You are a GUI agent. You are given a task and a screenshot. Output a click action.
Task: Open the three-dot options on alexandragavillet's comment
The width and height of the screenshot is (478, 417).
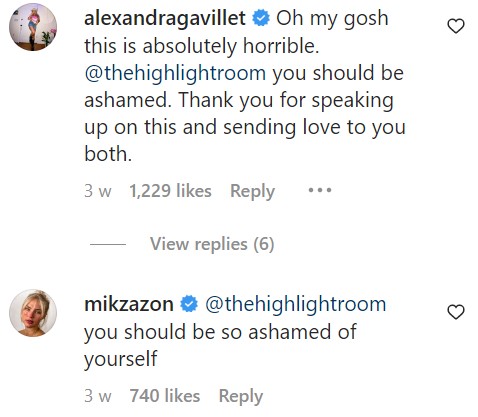click(320, 190)
